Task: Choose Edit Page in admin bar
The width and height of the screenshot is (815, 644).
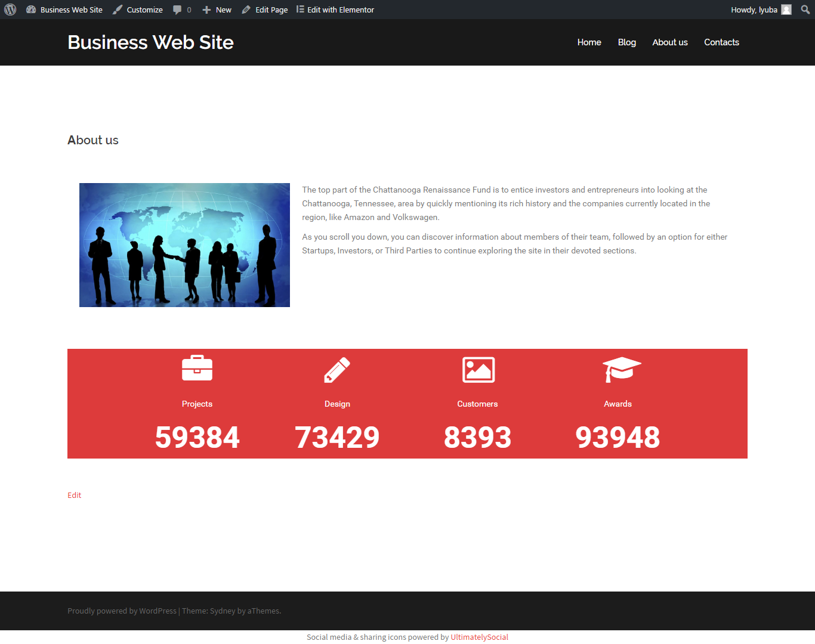Action: [x=265, y=10]
